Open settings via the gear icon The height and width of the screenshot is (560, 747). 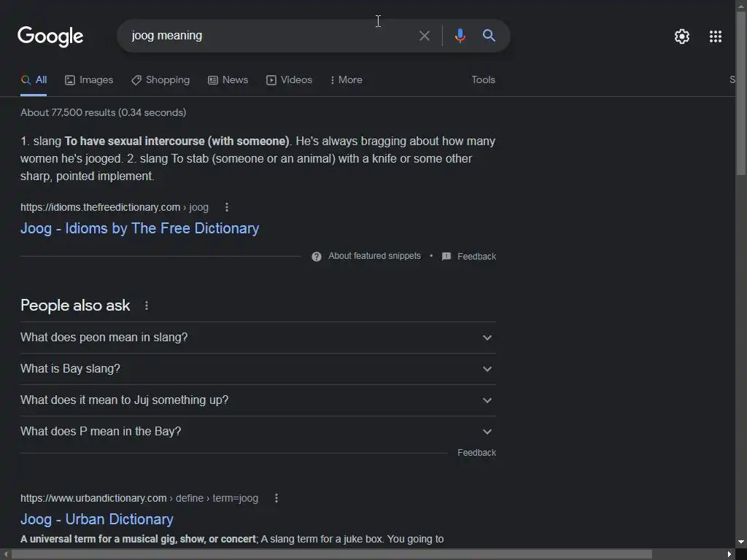[682, 36]
